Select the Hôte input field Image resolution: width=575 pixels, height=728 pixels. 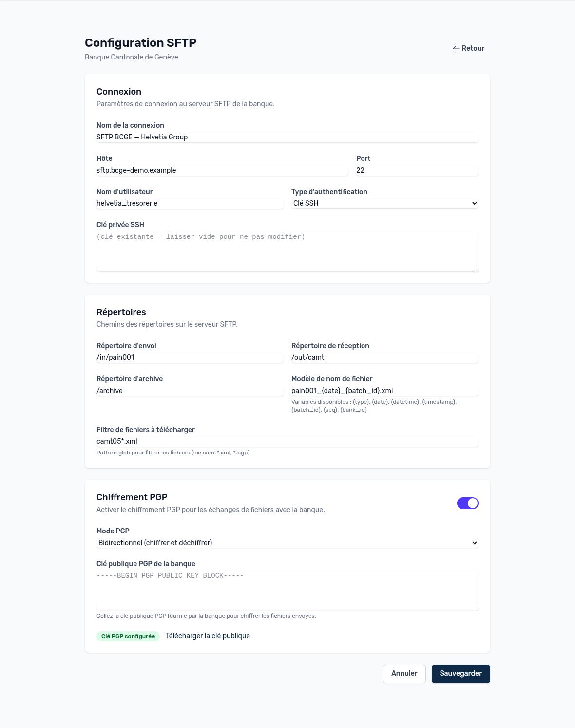pos(222,170)
